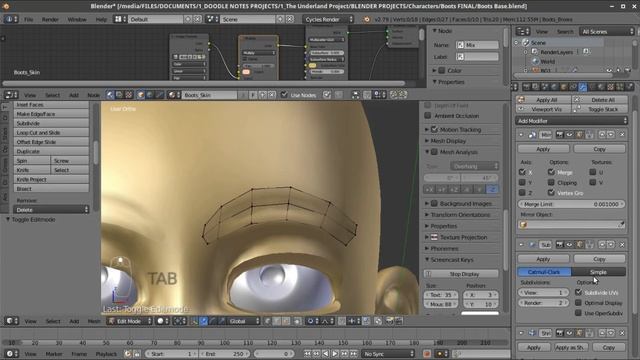Expand the Mesh Display panel

point(427,141)
